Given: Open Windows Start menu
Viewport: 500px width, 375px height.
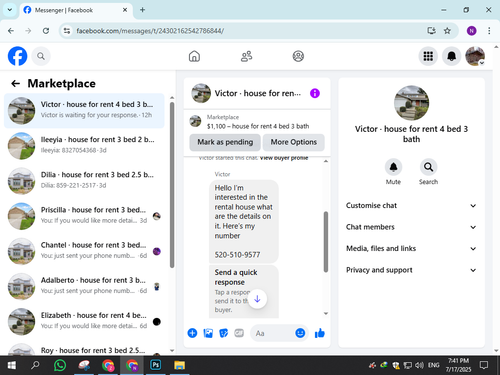Looking at the screenshot, I should pyautogui.click(x=12, y=365).
